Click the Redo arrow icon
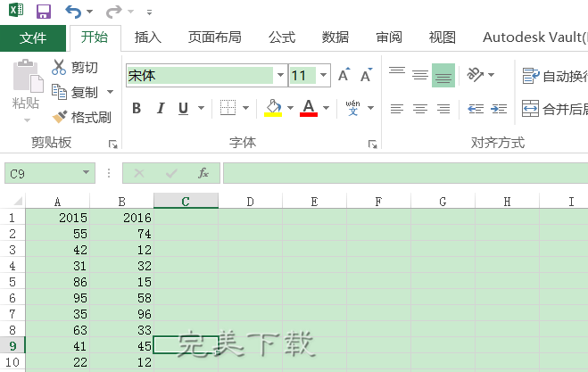 click(x=113, y=12)
